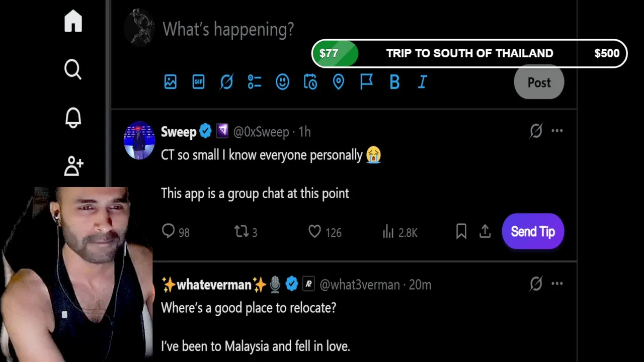Type in the What's happening field

pyautogui.click(x=228, y=30)
